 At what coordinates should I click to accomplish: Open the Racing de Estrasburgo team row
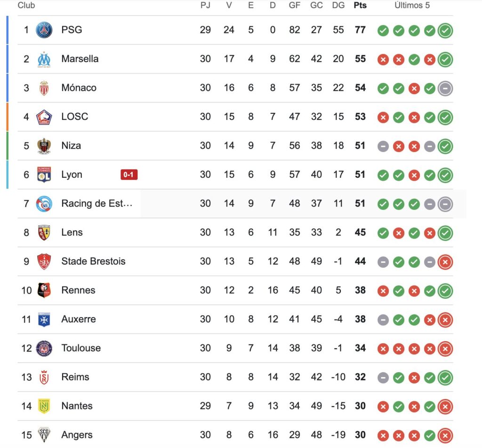(x=235, y=204)
